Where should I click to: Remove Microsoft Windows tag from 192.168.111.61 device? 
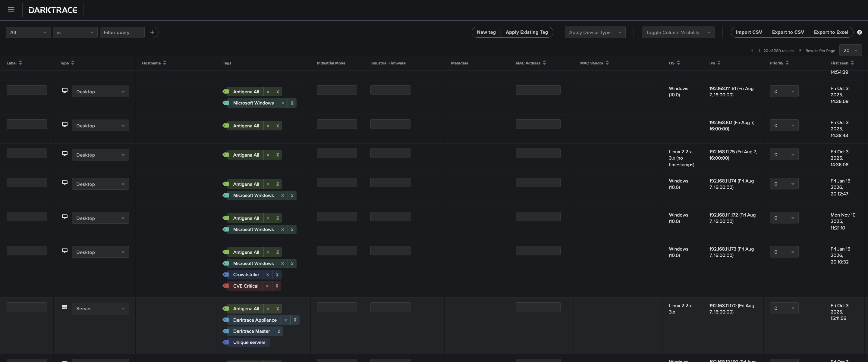click(x=282, y=103)
